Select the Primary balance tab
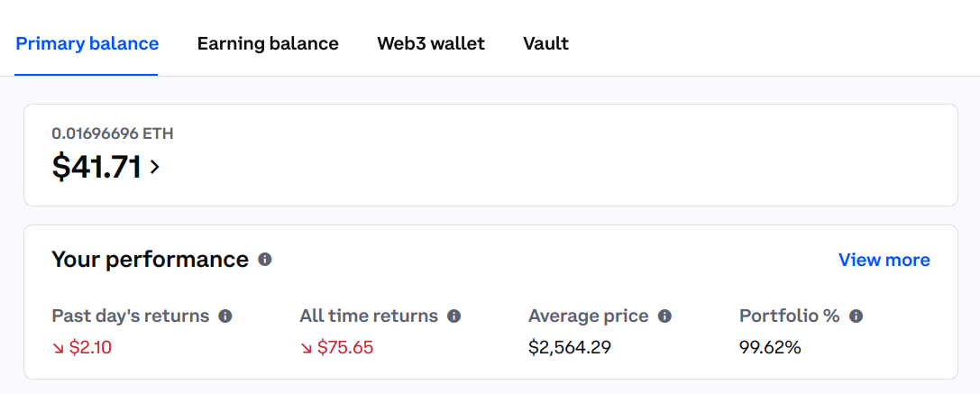Screen dimensions: 980x394 [x=87, y=43]
